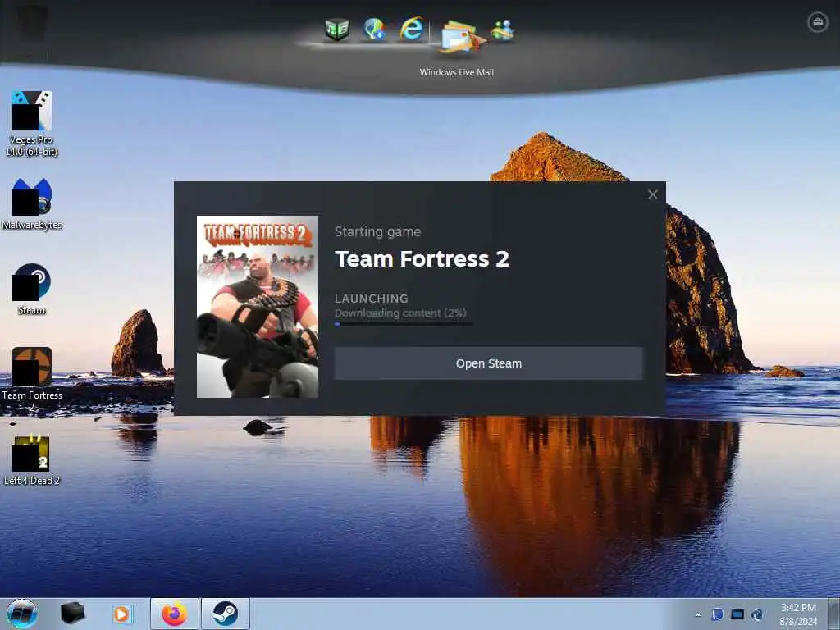This screenshot has height=630, width=840.
Task: Click the 'LAUNCHING' status label
Action: point(372,299)
